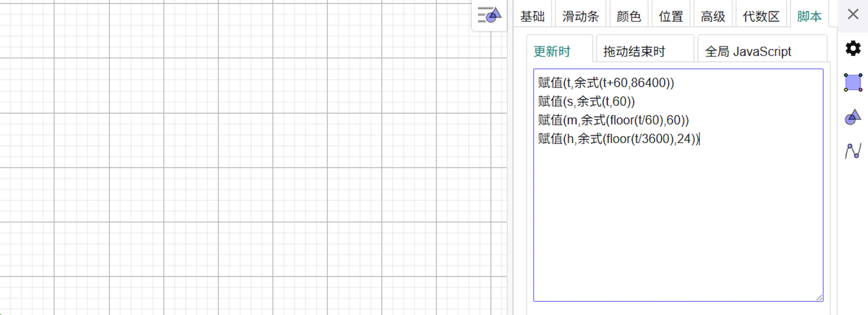Screen dimensions: 868x315
Task: Click inside the script text area
Action: pyautogui.click(x=677, y=219)
